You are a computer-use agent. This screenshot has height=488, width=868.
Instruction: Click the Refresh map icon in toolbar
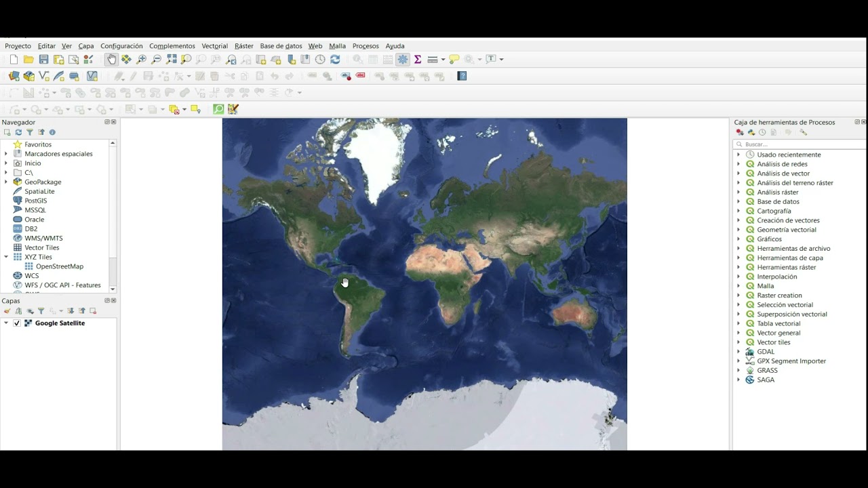pos(335,60)
